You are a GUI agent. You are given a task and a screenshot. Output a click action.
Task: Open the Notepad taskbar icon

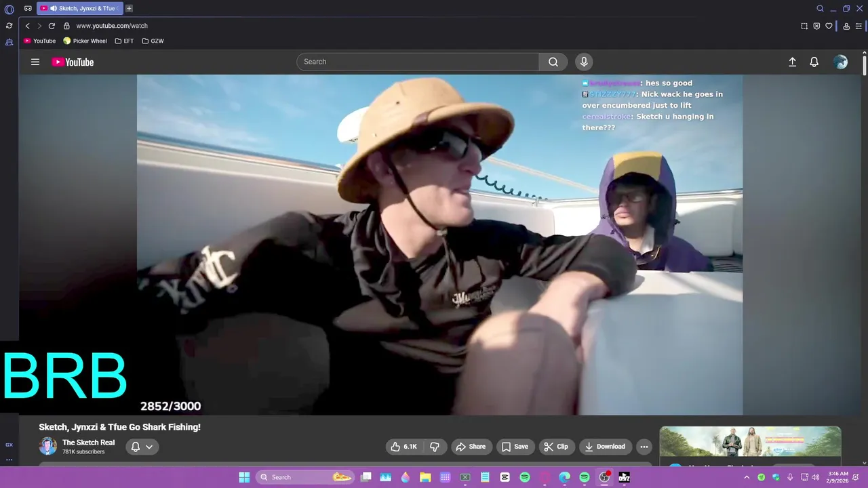485,477
